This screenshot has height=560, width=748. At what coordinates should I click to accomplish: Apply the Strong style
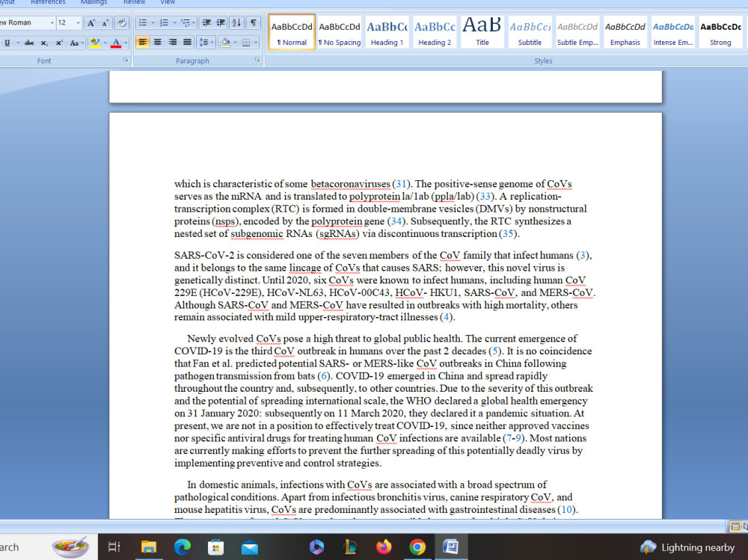[721, 32]
